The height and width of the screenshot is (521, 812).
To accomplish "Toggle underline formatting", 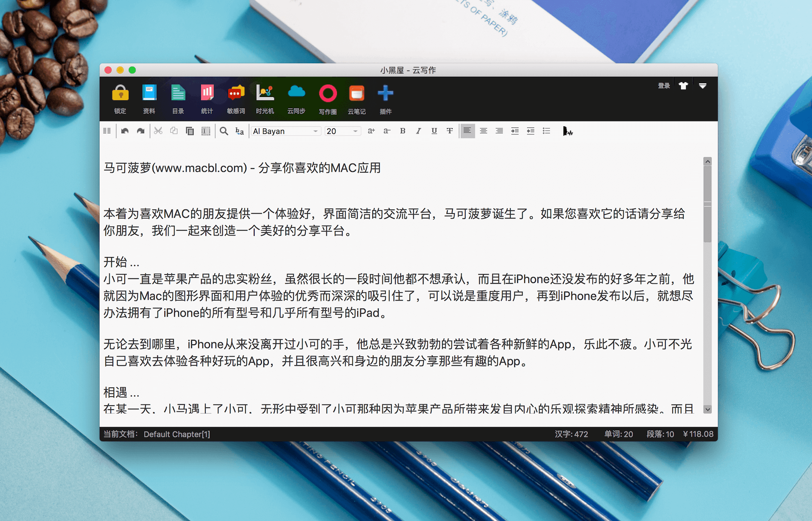I will [x=434, y=131].
